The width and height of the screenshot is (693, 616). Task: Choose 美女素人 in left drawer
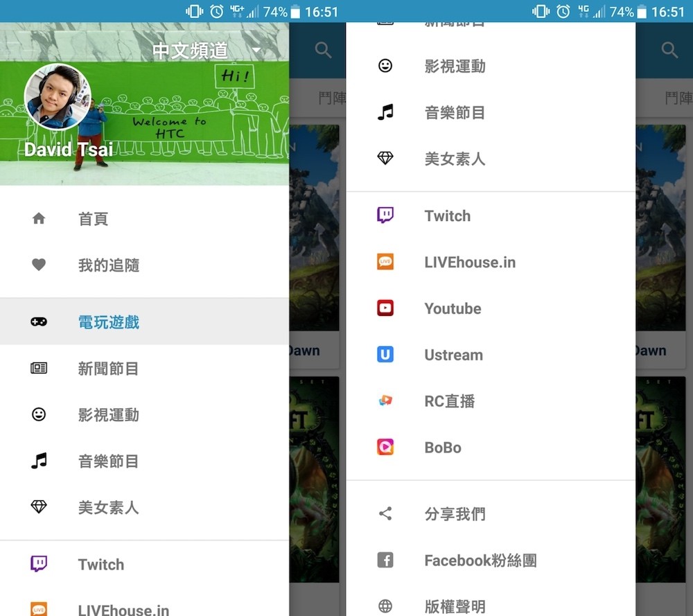pyautogui.click(x=109, y=507)
